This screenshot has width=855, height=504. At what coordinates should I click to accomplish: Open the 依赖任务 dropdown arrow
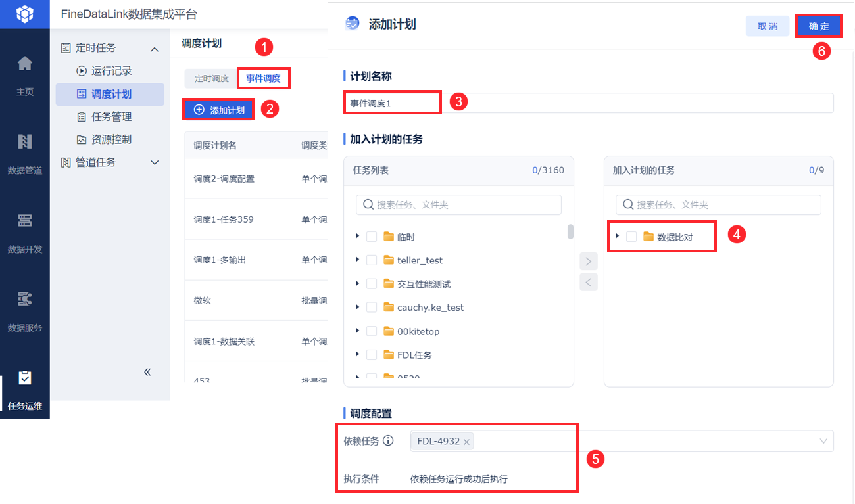tap(823, 441)
